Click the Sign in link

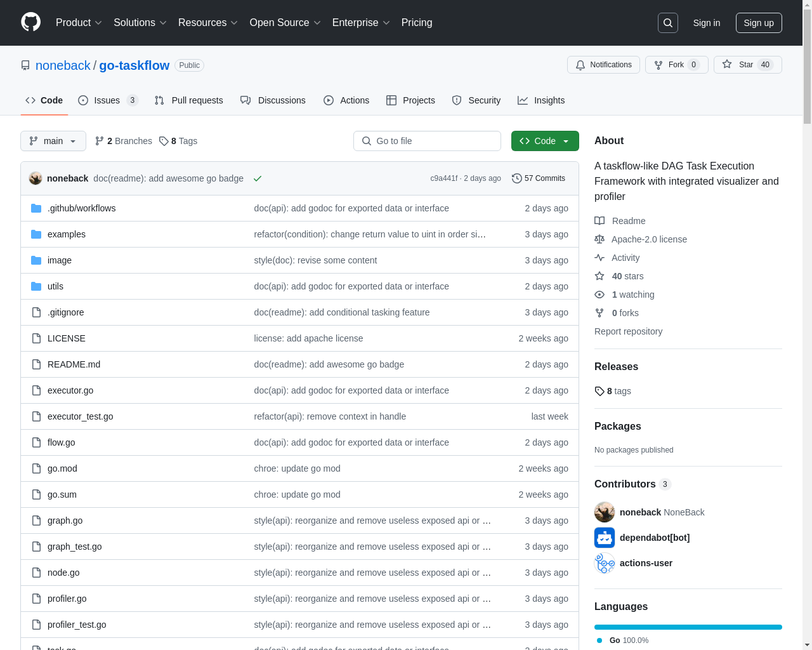click(707, 23)
